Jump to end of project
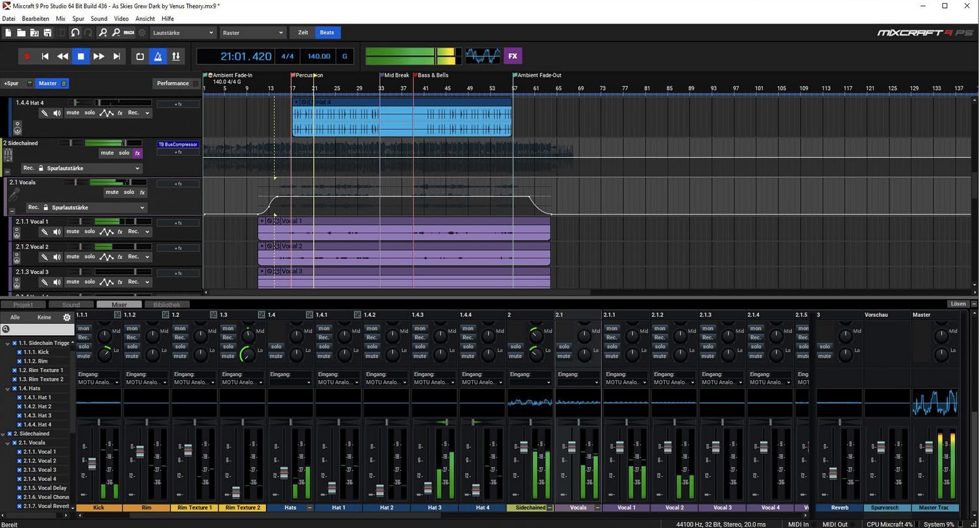 click(116, 56)
